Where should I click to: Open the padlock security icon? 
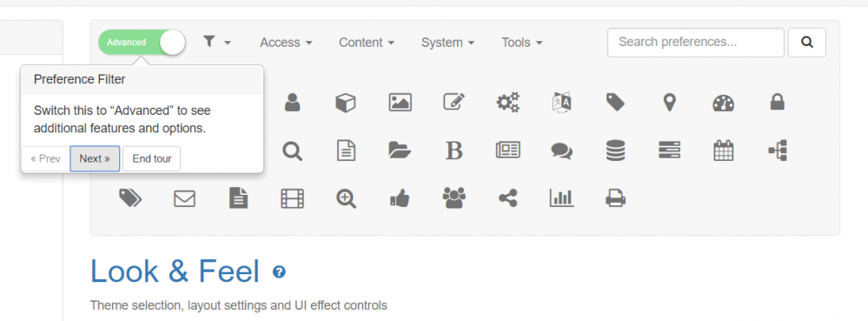(778, 102)
